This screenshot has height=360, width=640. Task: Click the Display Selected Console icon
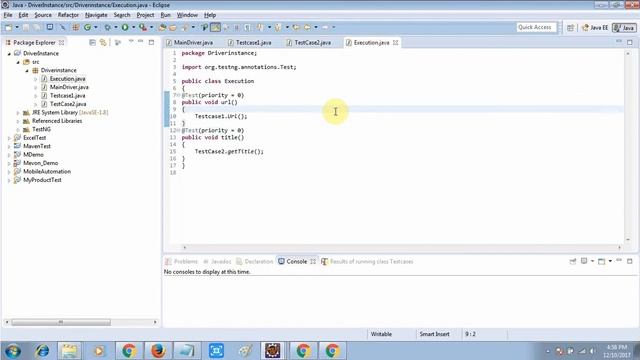point(584,261)
